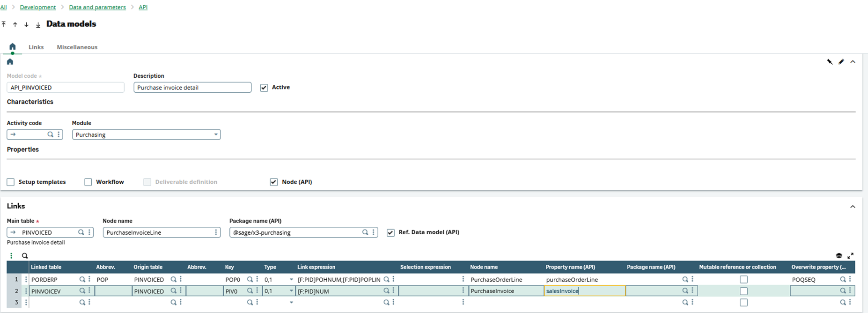Click the POP abbreviation cell
Image resolution: width=868 pixels, height=313 pixels.
pyautogui.click(x=113, y=280)
